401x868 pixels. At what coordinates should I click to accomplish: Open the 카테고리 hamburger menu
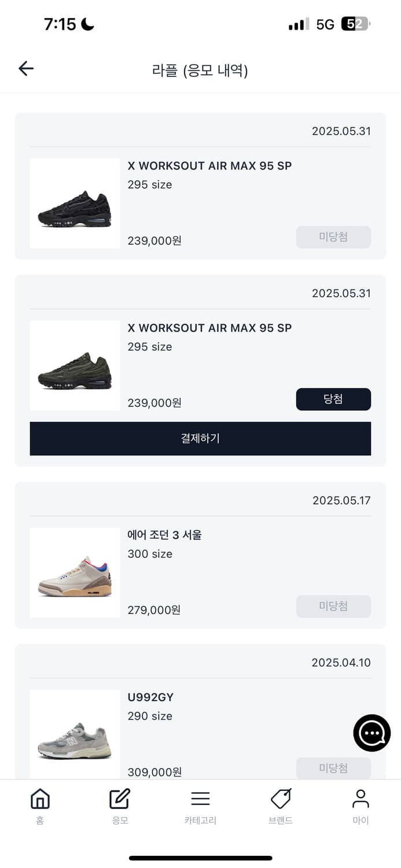[200, 806]
